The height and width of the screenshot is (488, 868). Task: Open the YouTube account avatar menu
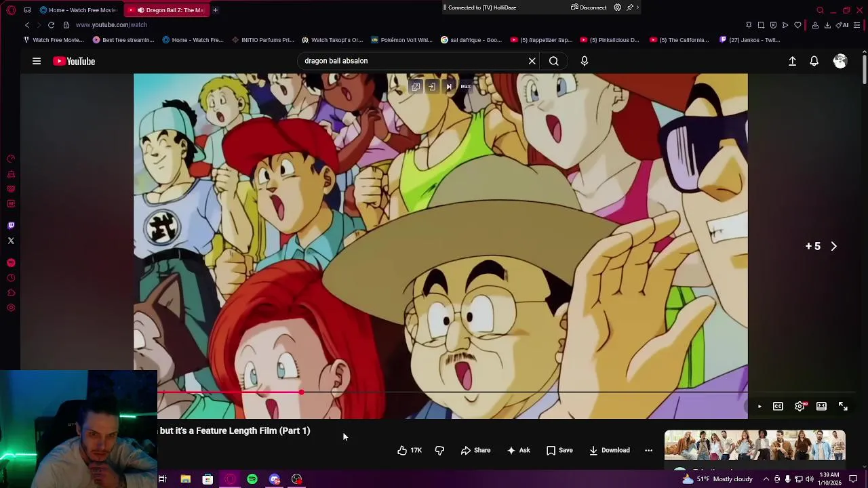point(840,61)
